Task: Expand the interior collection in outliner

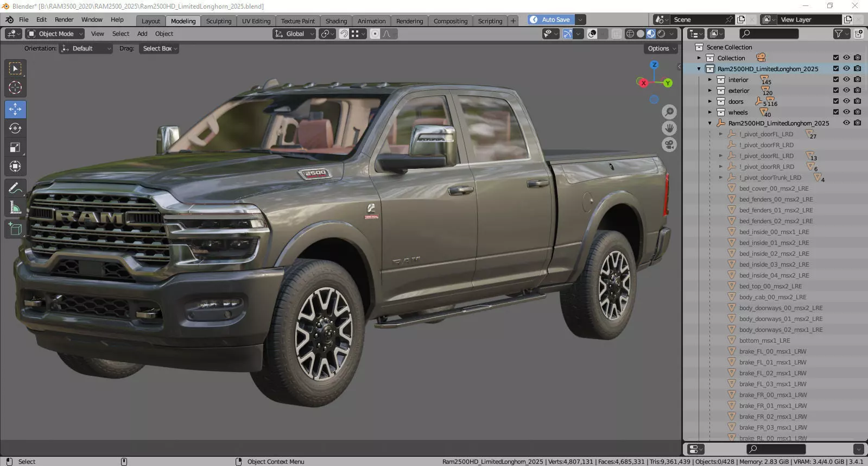Action: coord(709,80)
